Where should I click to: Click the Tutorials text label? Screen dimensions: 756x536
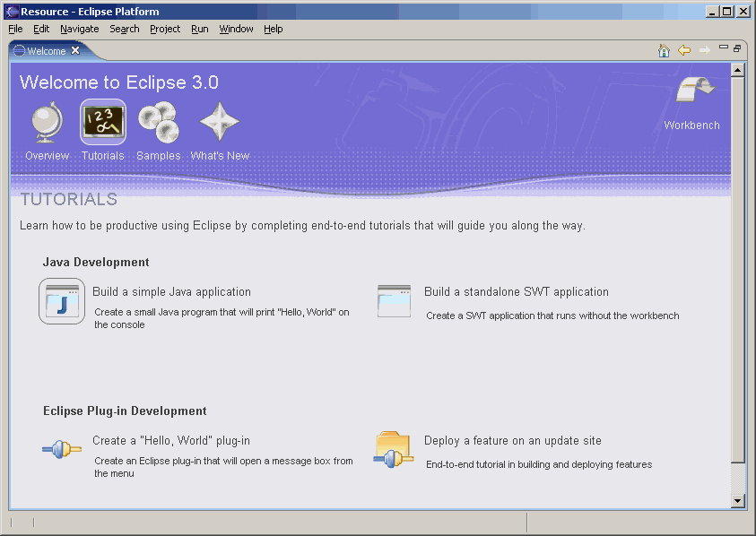(103, 156)
